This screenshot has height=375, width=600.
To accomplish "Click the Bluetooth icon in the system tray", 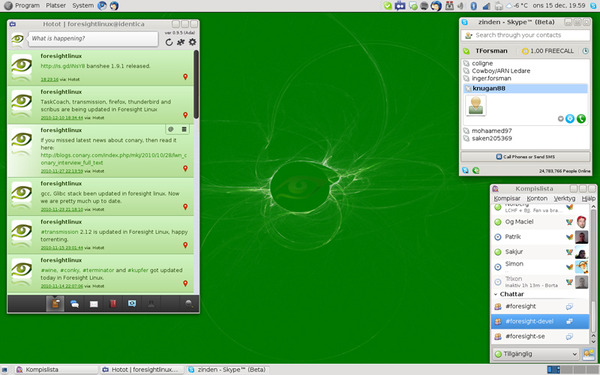I will tap(473, 6).
